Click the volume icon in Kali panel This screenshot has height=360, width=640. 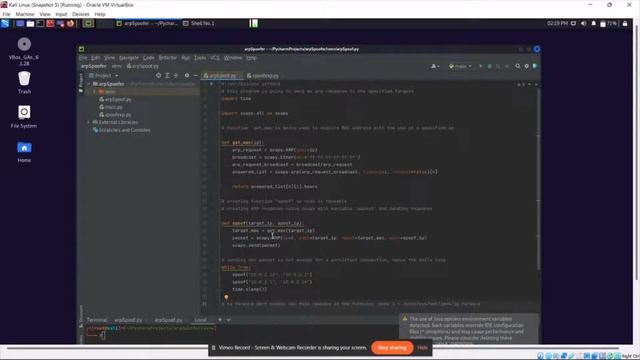(583, 24)
